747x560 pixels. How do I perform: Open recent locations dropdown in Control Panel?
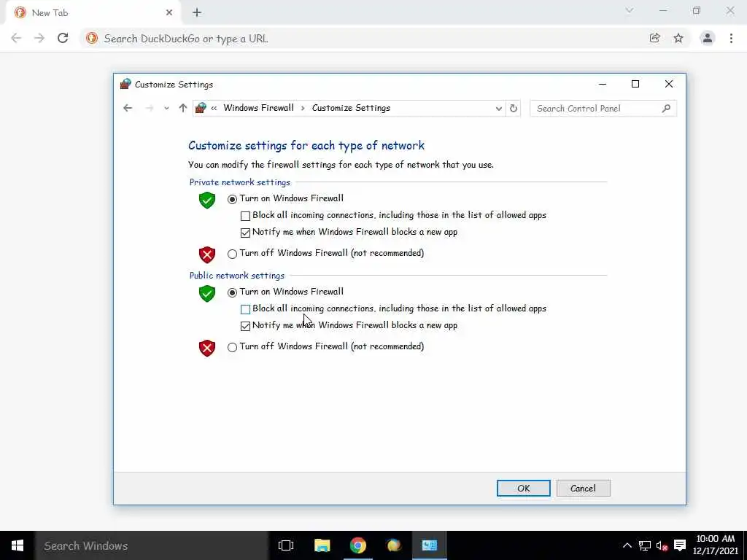pos(166,109)
